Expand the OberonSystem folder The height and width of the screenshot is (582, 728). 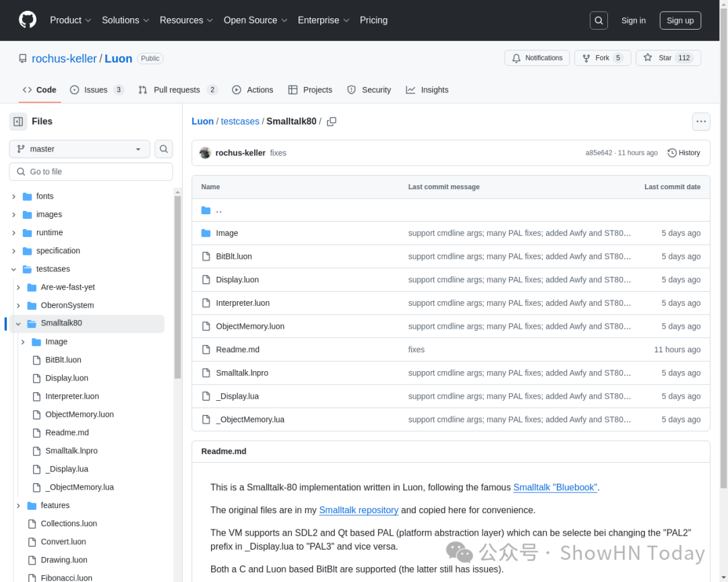[18, 305]
